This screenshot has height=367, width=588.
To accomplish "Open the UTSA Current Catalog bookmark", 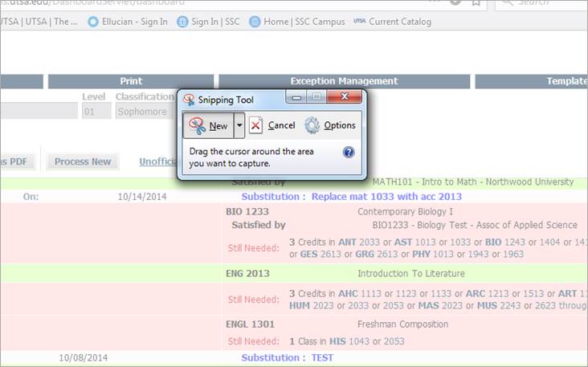I will pyautogui.click(x=392, y=22).
